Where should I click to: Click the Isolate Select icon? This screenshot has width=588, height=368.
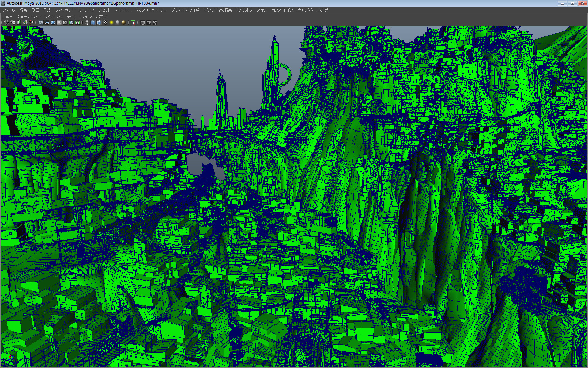pos(133,22)
